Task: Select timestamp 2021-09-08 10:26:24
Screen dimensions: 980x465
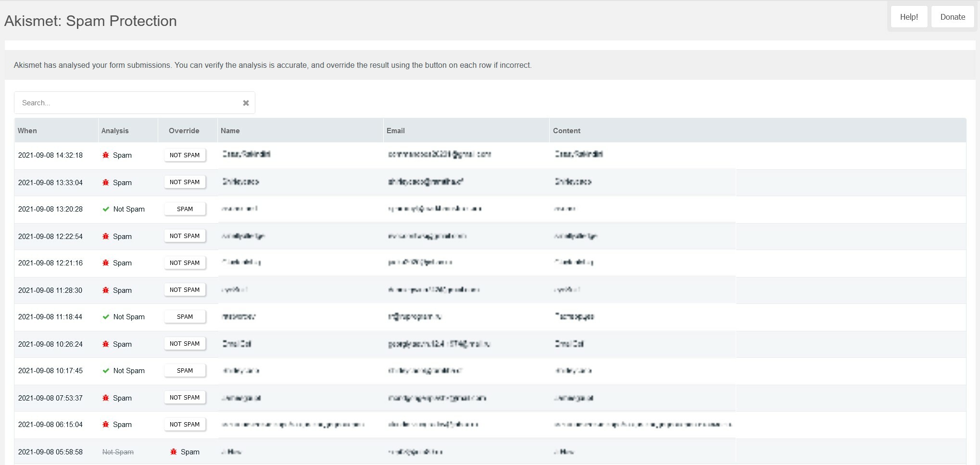Action: tap(50, 344)
